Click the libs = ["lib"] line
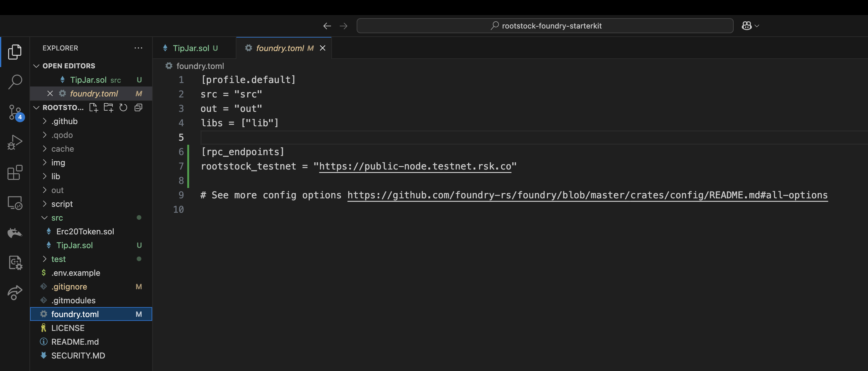The image size is (868, 371). pyautogui.click(x=240, y=123)
